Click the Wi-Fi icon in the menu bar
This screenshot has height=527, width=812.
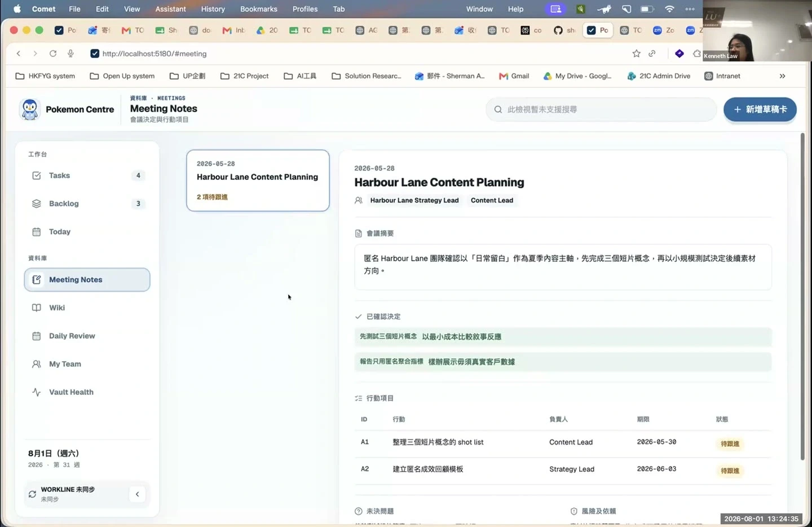click(x=669, y=9)
